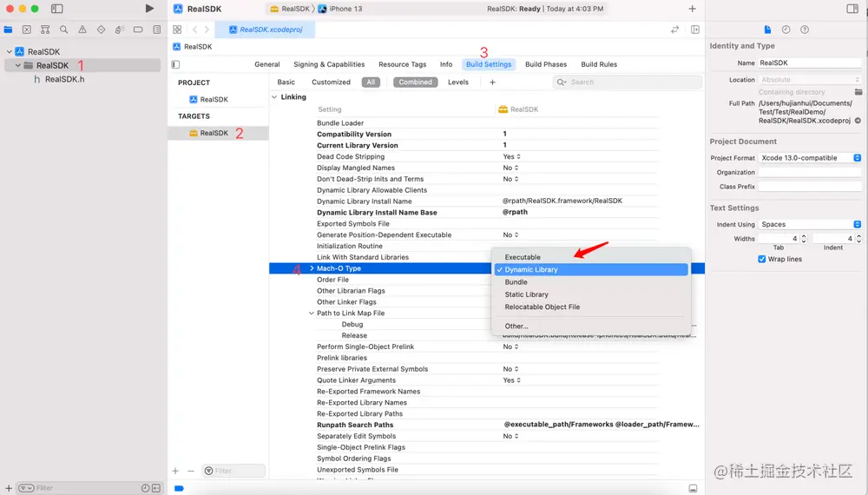Open the report navigator icon
The height and width of the screenshot is (495, 868).
tap(157, 30)
